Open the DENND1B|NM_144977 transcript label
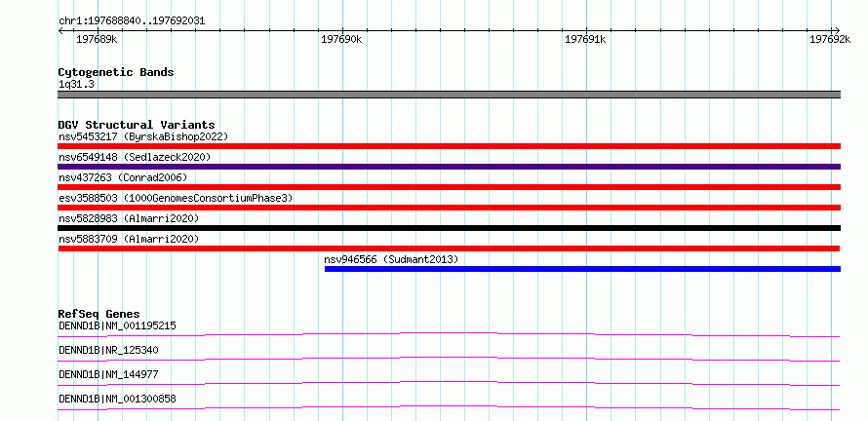 coord(108,374)
